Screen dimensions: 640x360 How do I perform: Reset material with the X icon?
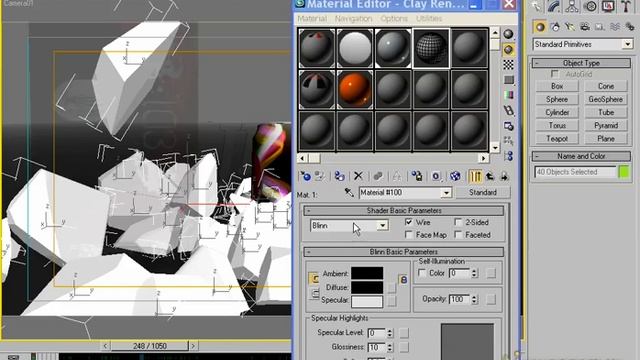tap(358, 176)
